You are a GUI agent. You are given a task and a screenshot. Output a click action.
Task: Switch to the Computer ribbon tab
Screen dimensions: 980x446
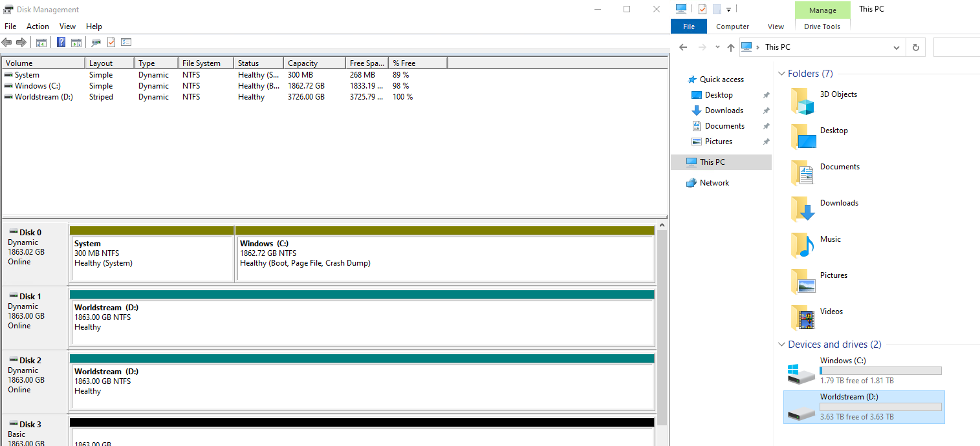733,27
